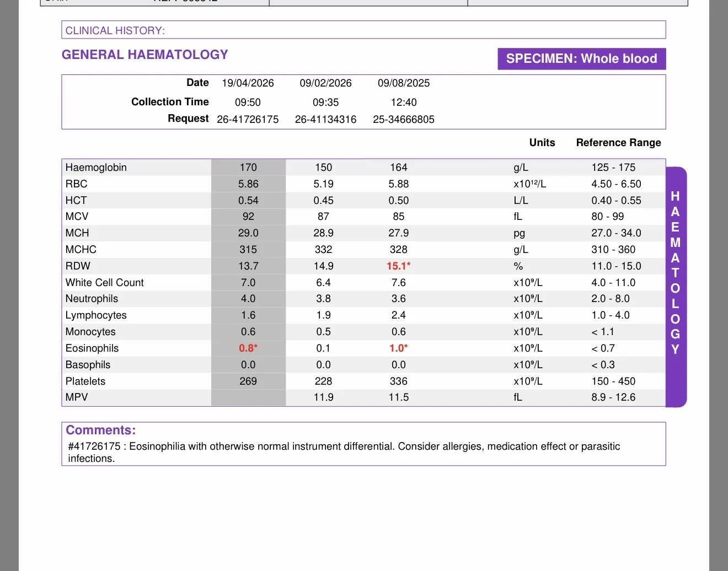Select the Lymphocytes row label
The image size is (728, 571).
(x=96, y=315)
